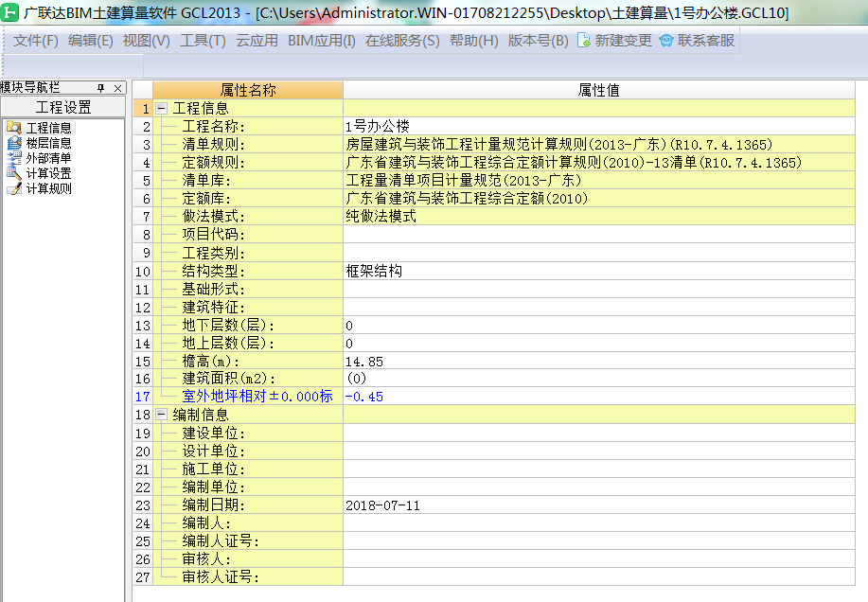Edit the 地上层数(层) value 0
Screen dimensions: 868x602
click(x=599, y=343)
